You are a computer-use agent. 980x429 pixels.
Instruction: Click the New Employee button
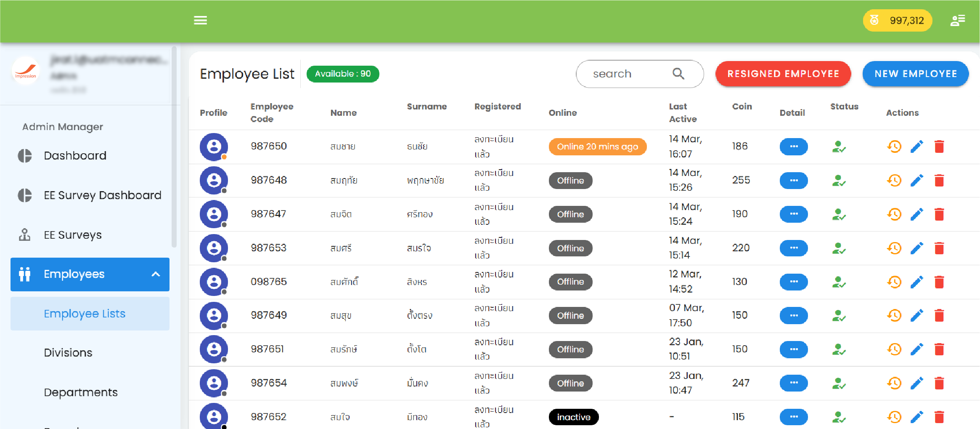(x=916, y=74)
